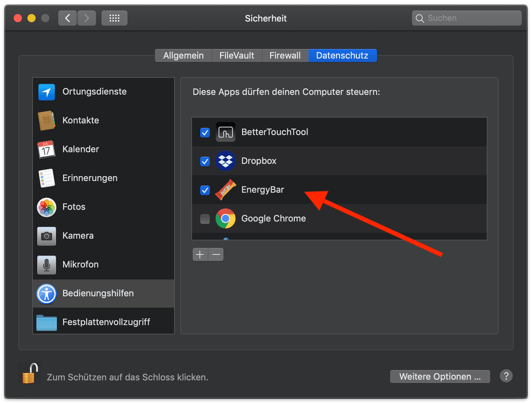Select Kontakte label in sidebar
The image size is (532, 403).
point(81,120)
